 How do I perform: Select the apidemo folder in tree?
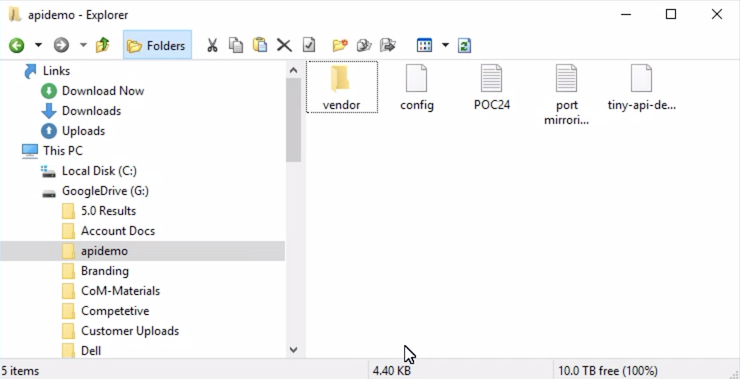pyautogui.click(x=142, y=251)
